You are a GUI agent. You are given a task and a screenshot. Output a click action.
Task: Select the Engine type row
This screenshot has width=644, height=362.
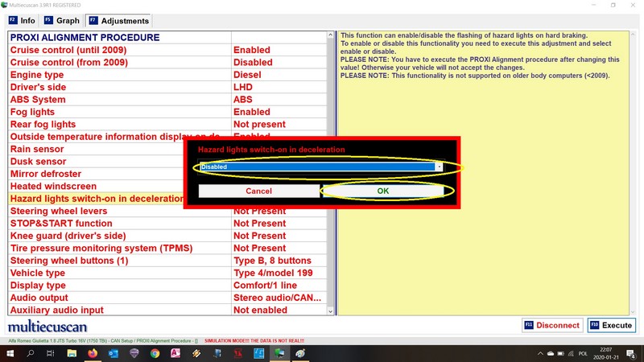pyautogui.click(x=167, y=75)
